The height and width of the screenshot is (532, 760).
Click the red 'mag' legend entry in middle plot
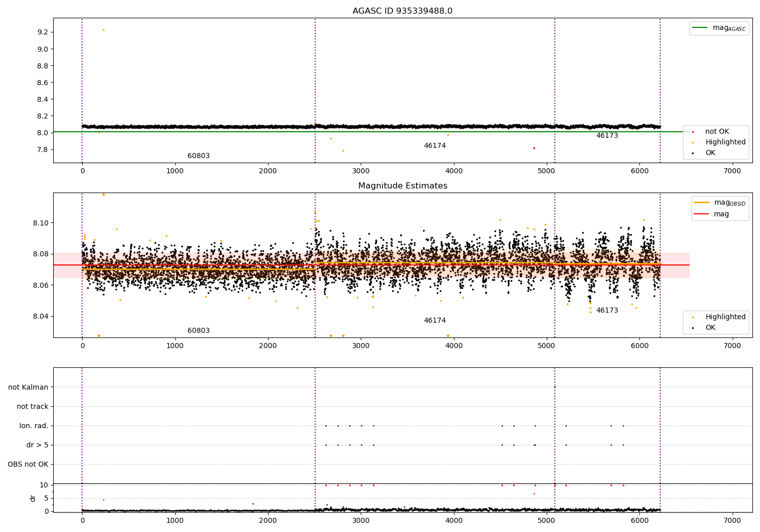(x=711, y=214)
